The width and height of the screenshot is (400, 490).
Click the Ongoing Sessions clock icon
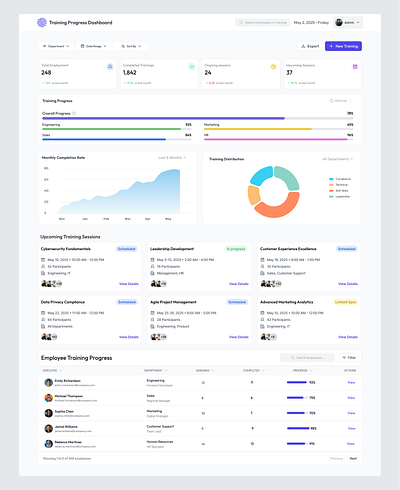(x=273, y=67)
